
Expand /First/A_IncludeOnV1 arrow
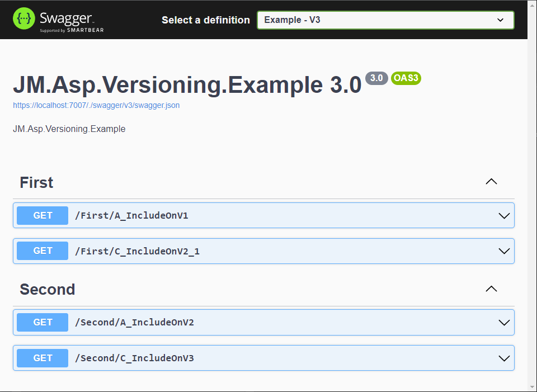pos(504,216)
